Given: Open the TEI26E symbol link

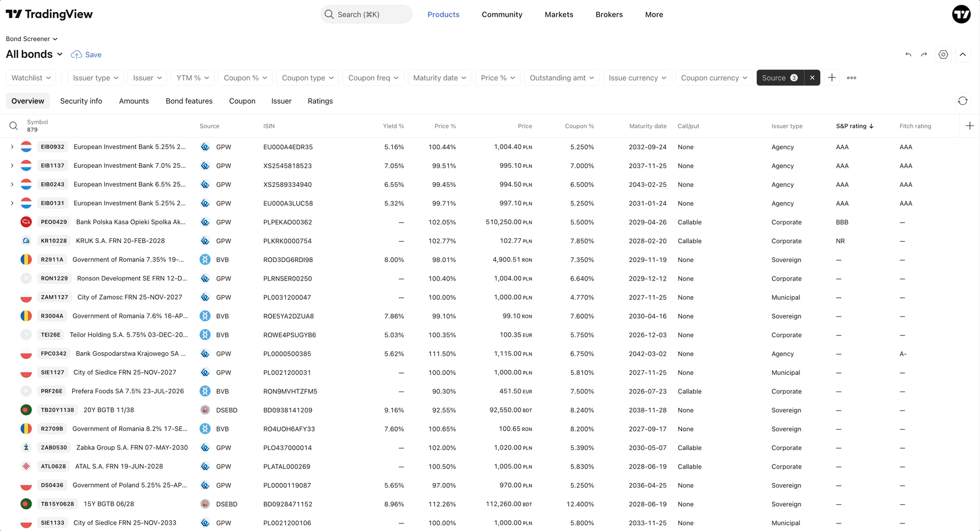Looking at the screenshot, I should click(x=50, y=335).
